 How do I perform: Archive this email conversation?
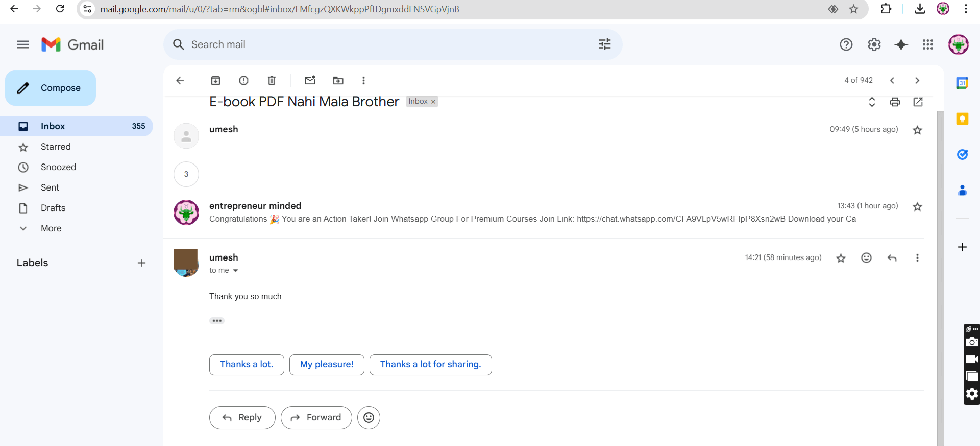point(215,80)
